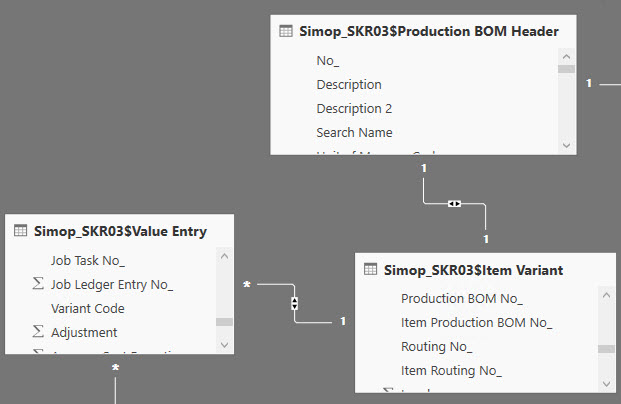
Task: Click the sigma icon beside Adjustment
Action: [38, 332]
